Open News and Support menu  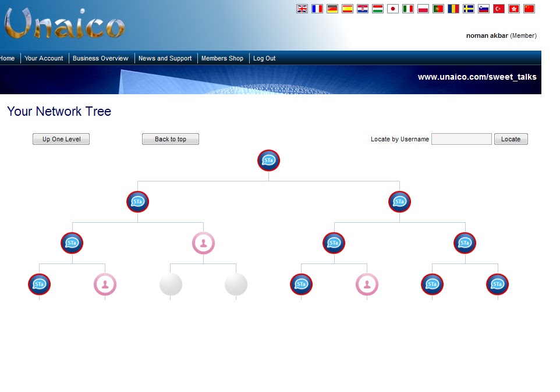(x=165, y=58)
